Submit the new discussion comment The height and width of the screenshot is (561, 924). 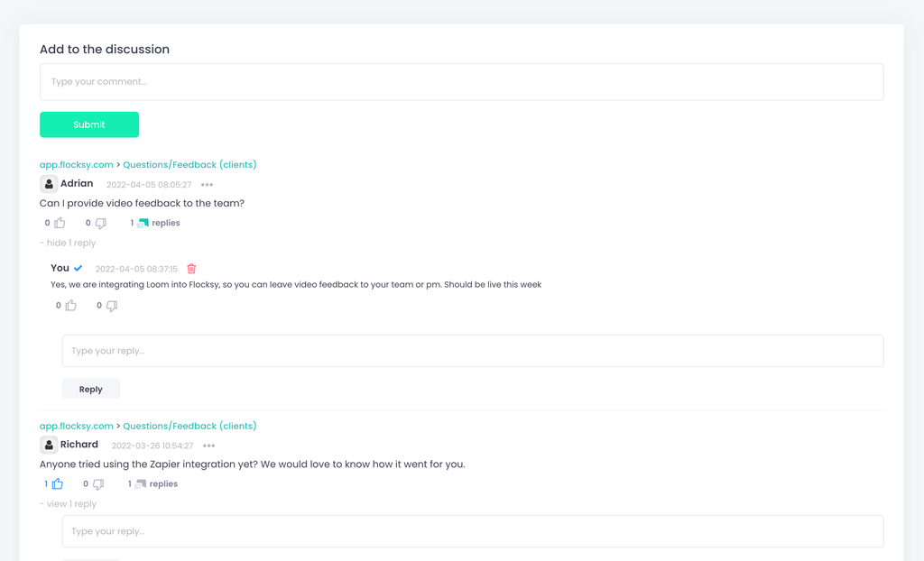(89, 124)
